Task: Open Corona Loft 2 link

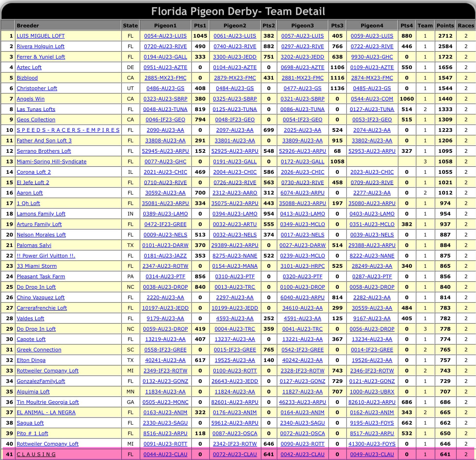Action: [x=34, y=172]
